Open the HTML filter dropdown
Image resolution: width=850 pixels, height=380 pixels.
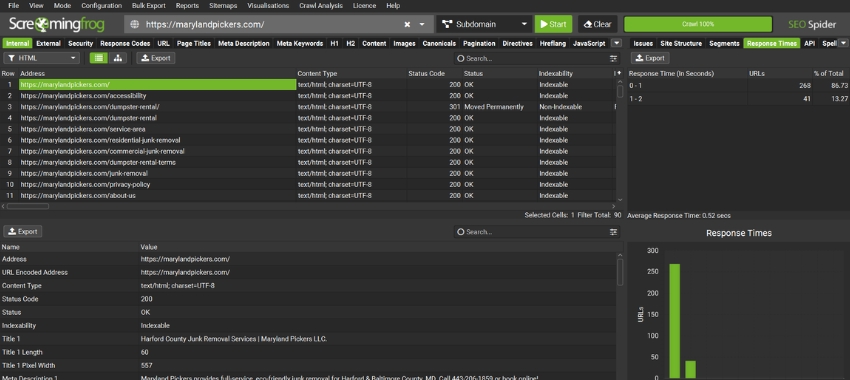pos(42,58)
